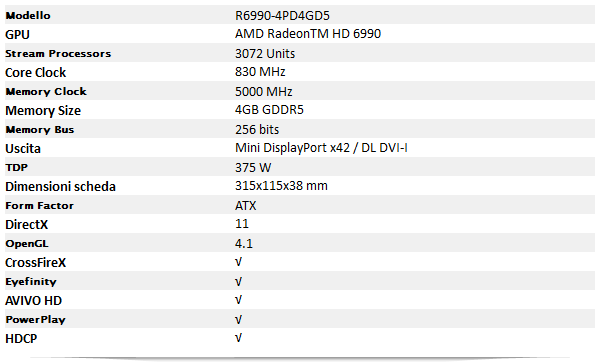Viewport: 602px width, 362px height.
Task: Click the 830 MHz core clock value
Action: (260, 72)
